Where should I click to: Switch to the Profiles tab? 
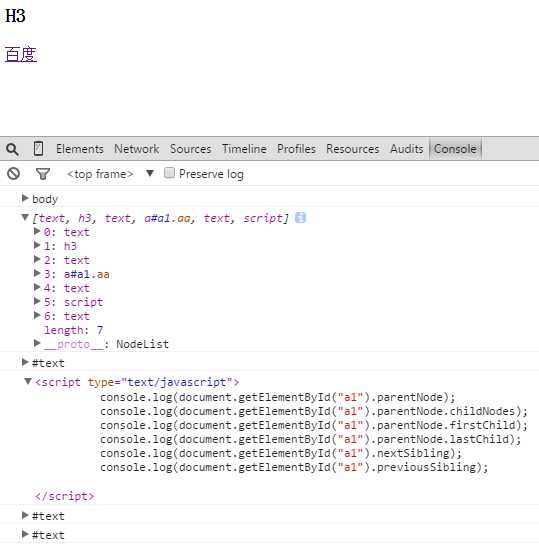point(296,149)
